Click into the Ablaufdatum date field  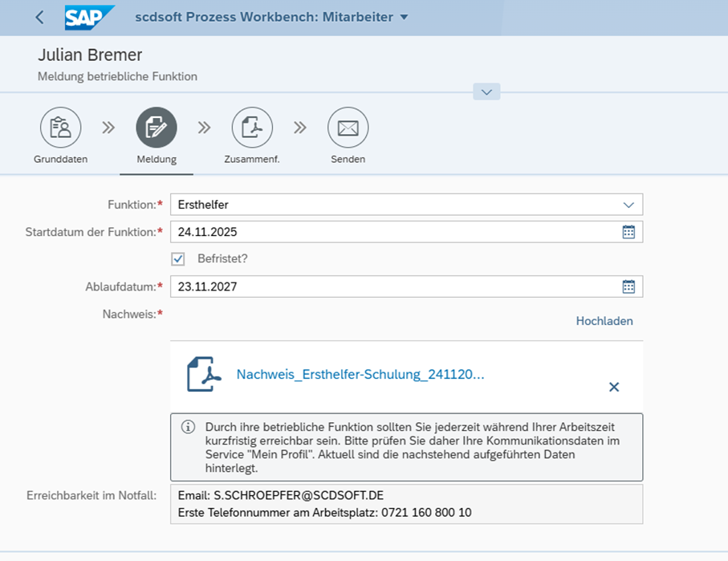(393, 287)
